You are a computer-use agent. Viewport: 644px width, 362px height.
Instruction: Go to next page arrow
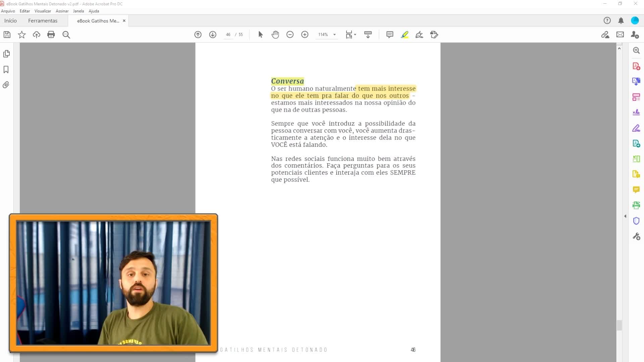[213, 35]
